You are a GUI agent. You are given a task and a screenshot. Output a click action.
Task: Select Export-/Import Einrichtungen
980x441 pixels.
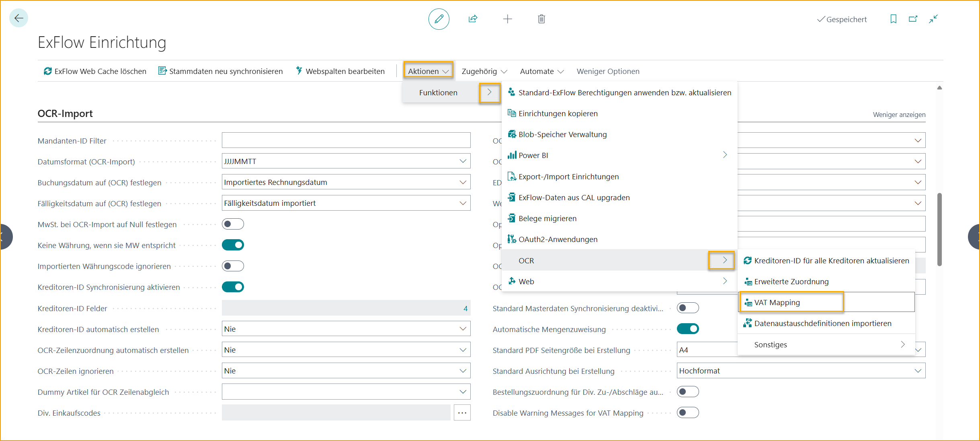pos(619,176)
